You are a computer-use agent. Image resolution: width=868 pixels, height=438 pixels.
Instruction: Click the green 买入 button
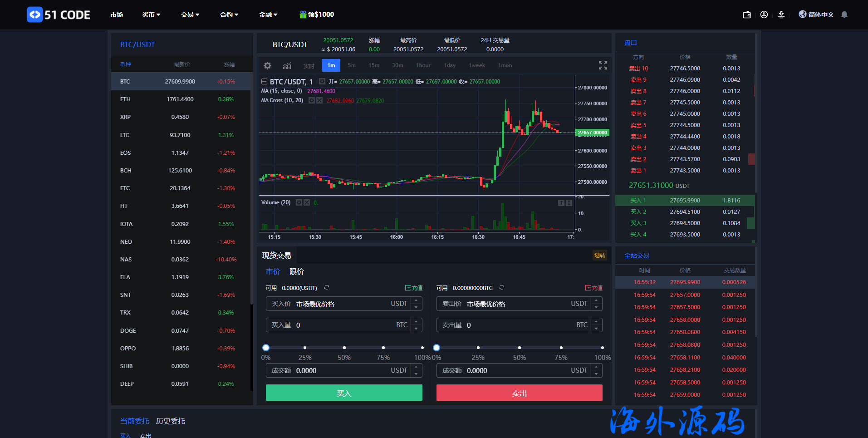coord(343,393)
